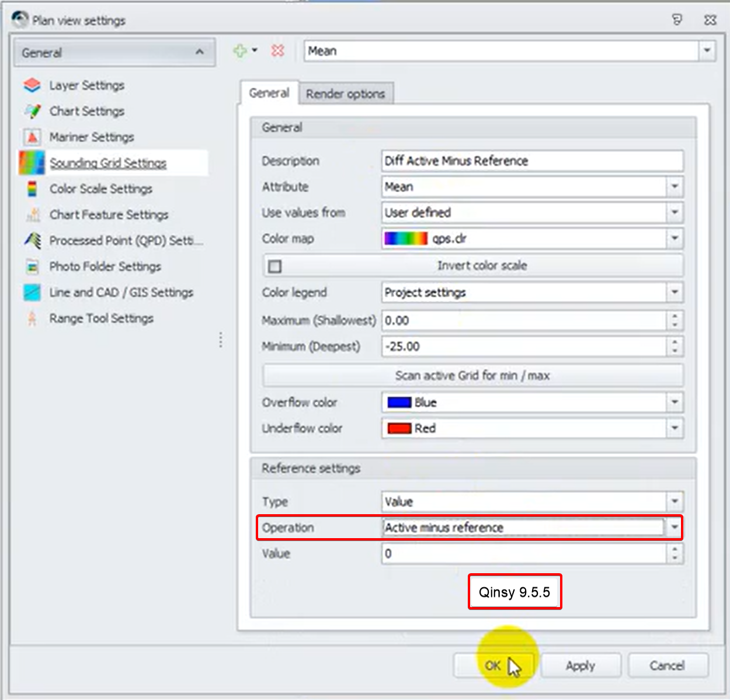The image size is (730, 700).
Task: Open the Attribute dropdown
Action: [675, 187]
